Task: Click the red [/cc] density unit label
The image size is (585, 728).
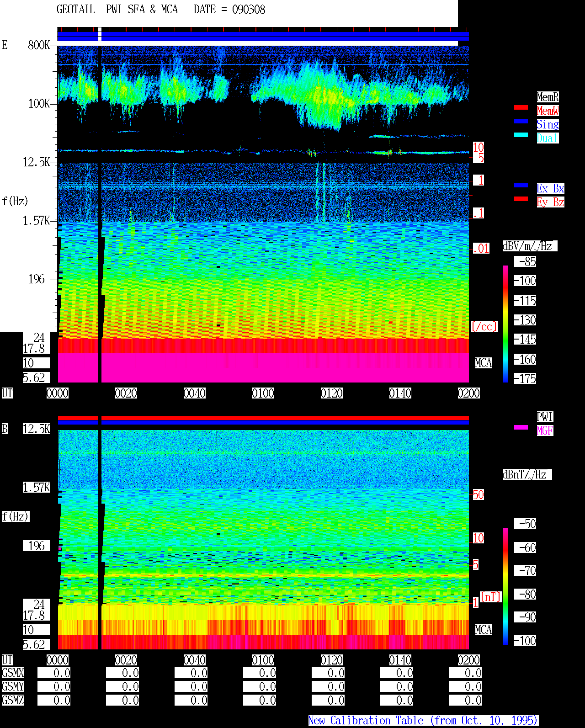Action: pos(484,326)
